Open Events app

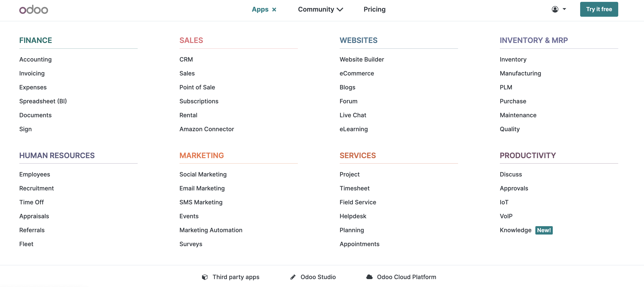click(x=189, y=216)
